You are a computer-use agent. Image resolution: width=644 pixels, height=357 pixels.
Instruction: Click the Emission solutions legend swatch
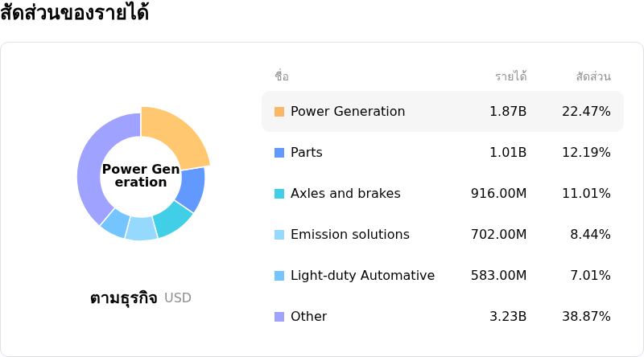coord(279,235)
